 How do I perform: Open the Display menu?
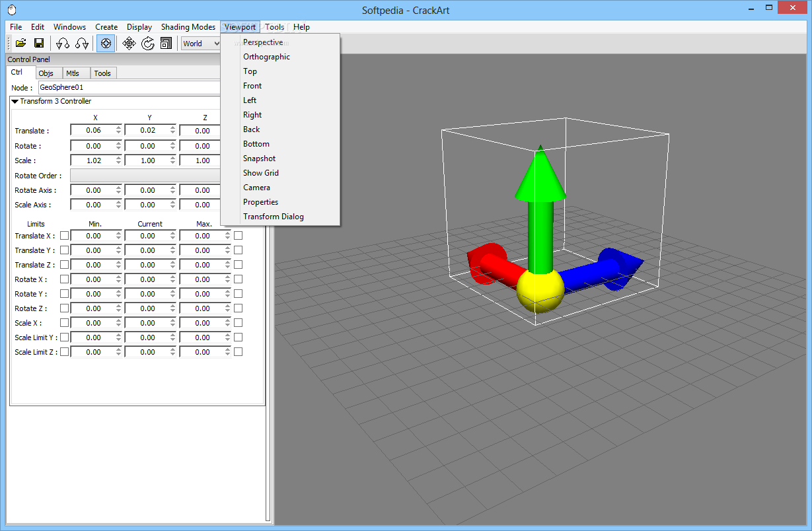click(139, 27)
